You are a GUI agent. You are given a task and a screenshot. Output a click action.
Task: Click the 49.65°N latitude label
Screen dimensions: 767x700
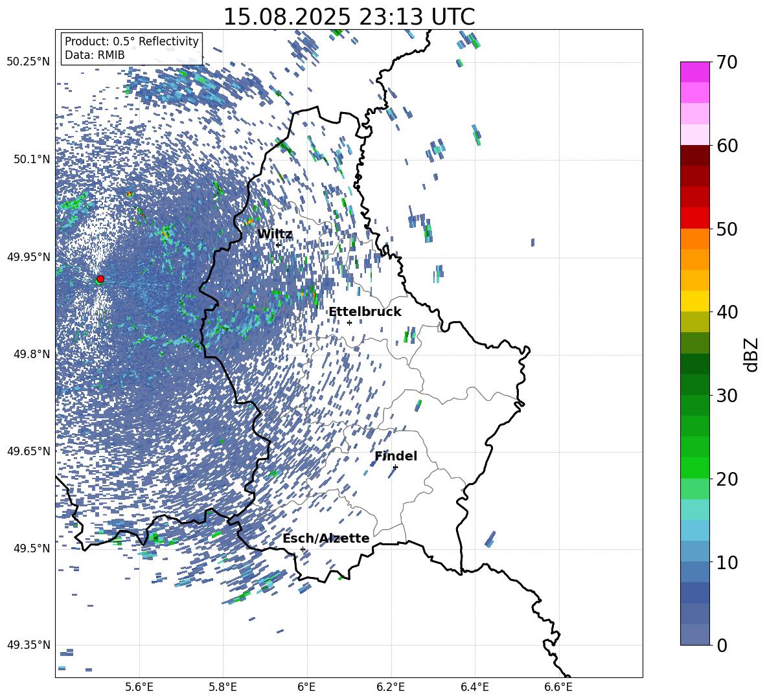click(x=29, y=451)
